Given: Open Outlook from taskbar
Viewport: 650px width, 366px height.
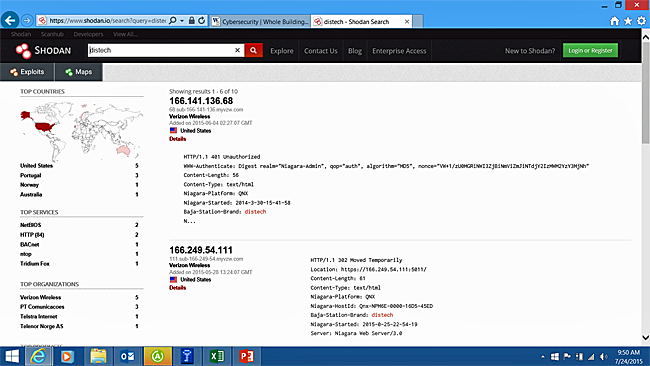Looking at the screenshot, I should (x=128, y=356).
